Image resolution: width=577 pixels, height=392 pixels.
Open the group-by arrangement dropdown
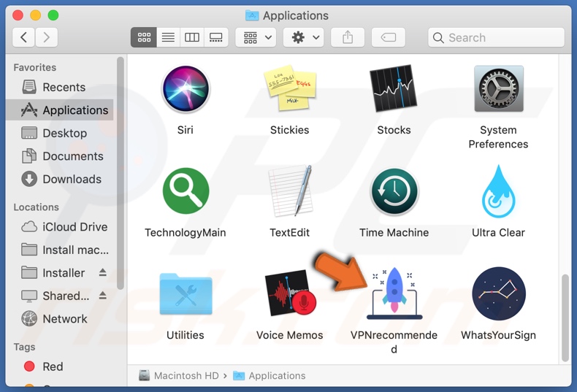click(257, 37)
